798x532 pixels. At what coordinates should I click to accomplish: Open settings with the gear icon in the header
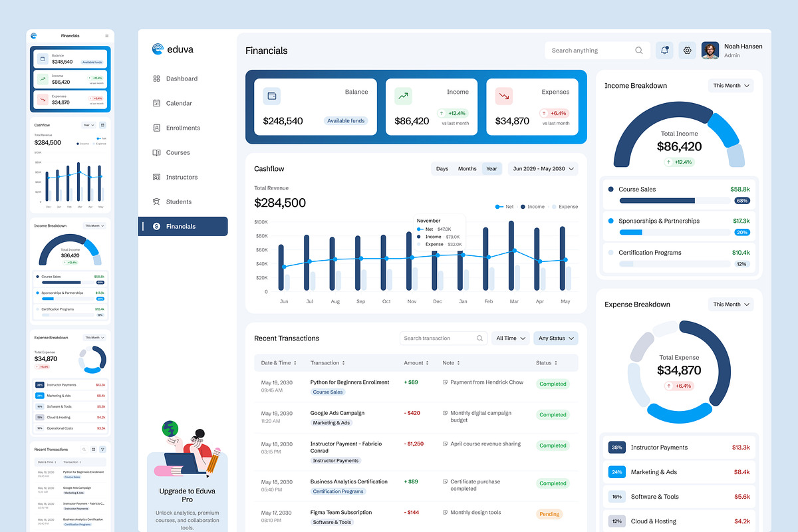tap(688, 51)
